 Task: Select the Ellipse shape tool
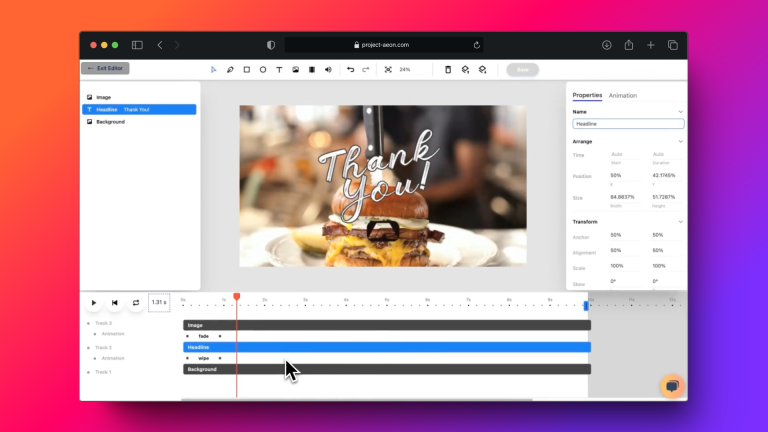[x=263, y=70]
